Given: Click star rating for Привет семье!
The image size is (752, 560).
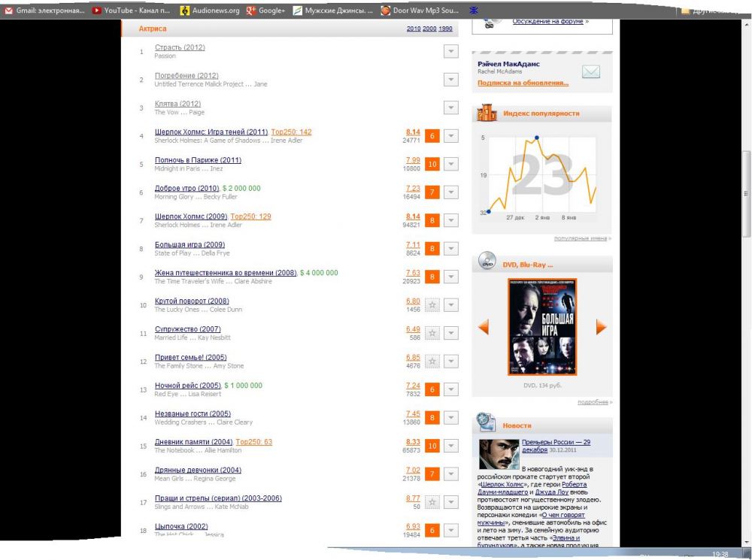Looking at the screenshot, I should point(432,362).
